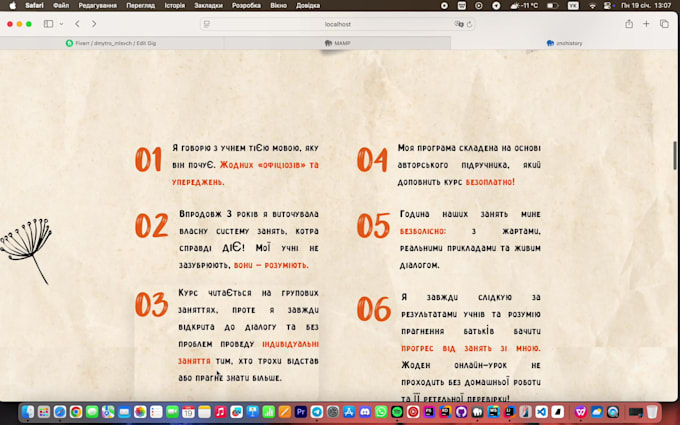Go forward with the Safari forward arrow

coord(94,24)
